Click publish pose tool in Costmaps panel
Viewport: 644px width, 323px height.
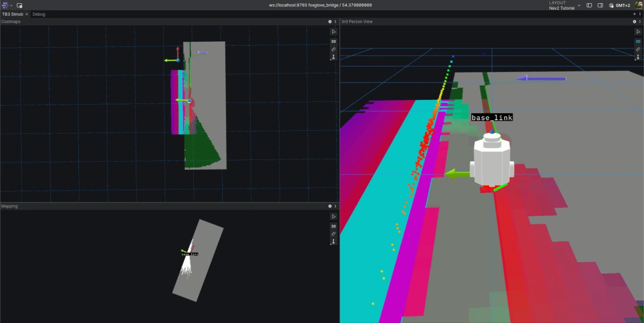333,57
